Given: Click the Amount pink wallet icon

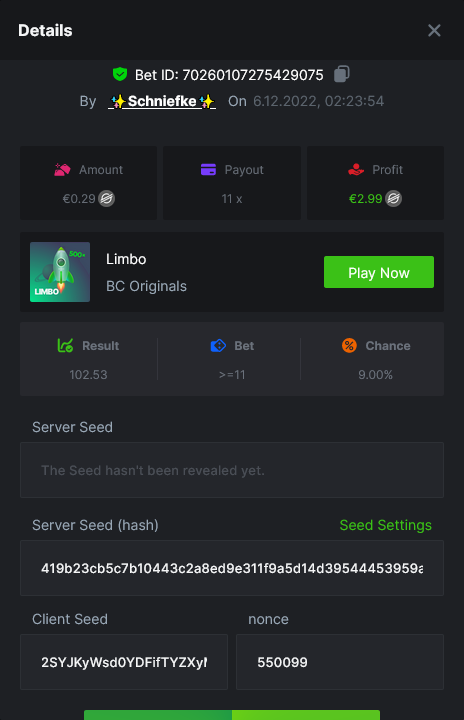Looking at the screenshot, I should 62,169.
